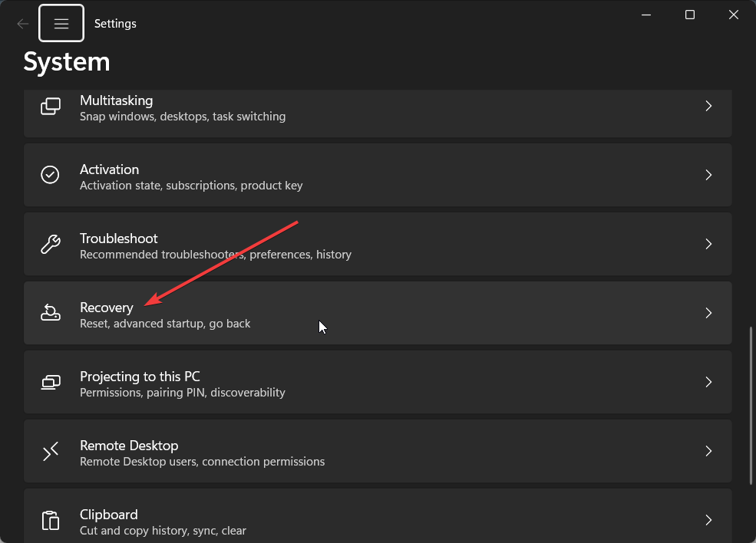The height and width of the screenshot is (543, 756).
Task: Click the back arrow icon
Action: coord(23,24)
